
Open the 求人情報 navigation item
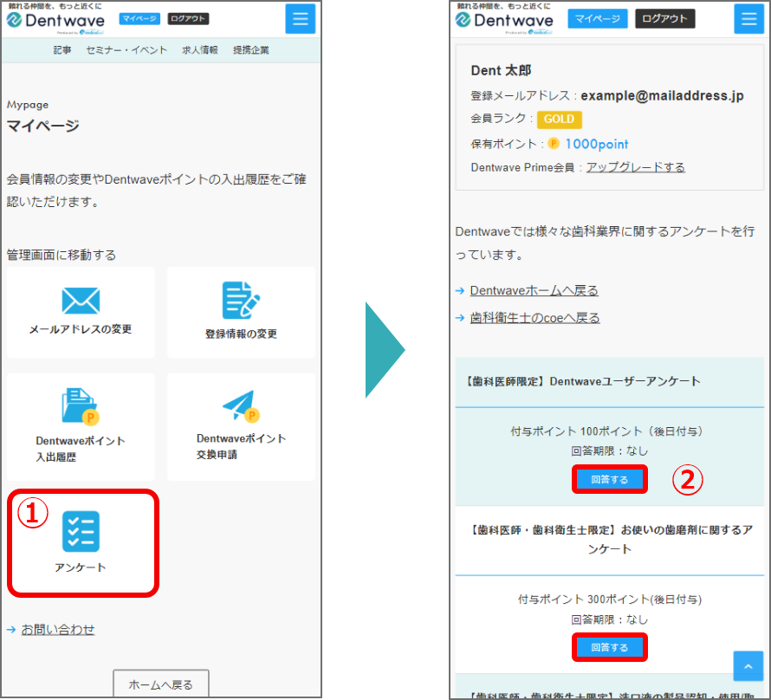[x=200, y=50]
